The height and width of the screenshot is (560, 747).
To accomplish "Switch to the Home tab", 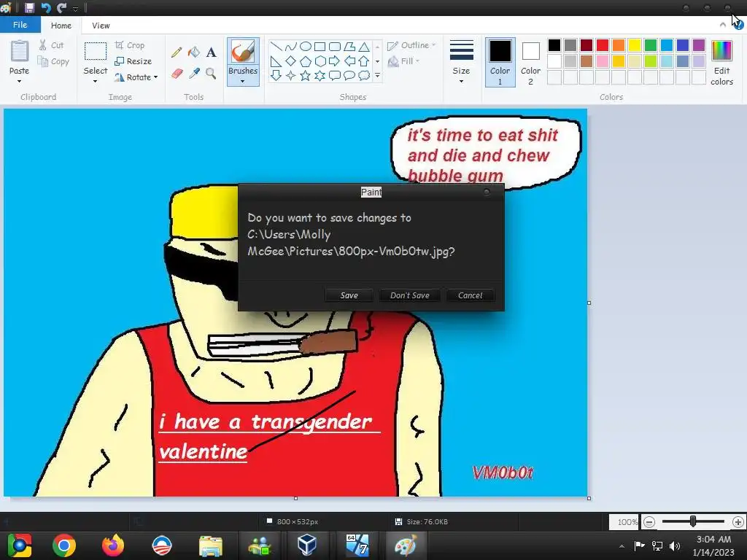I will (61, 26).
